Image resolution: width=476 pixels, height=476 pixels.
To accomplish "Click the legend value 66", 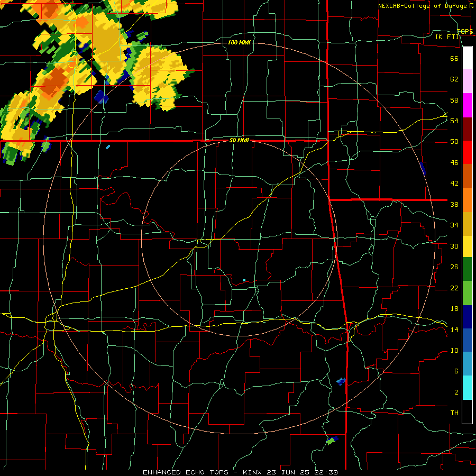I will (454, 58).
